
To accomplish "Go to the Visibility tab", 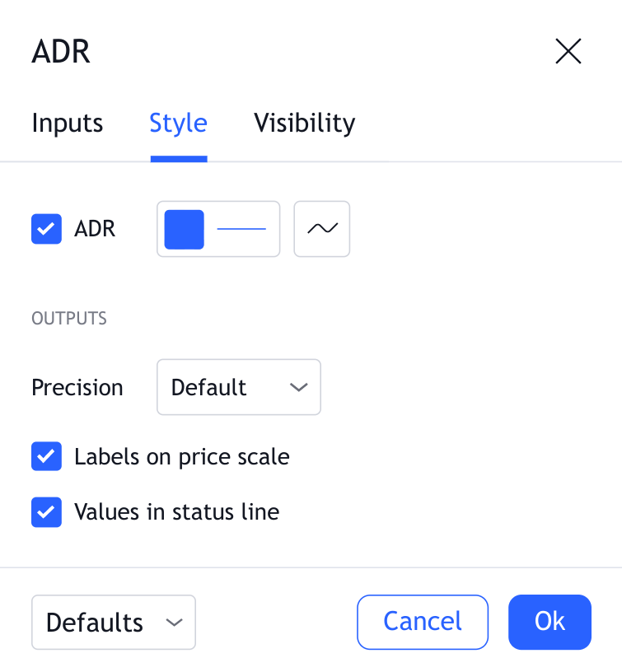I will 305,124.
